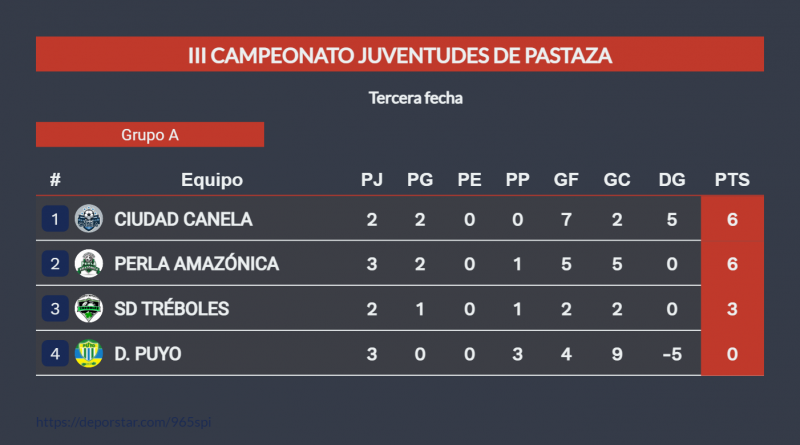Click the D. PUYO team name
Viewport: 800px width, 445px height.
(148, 354)
